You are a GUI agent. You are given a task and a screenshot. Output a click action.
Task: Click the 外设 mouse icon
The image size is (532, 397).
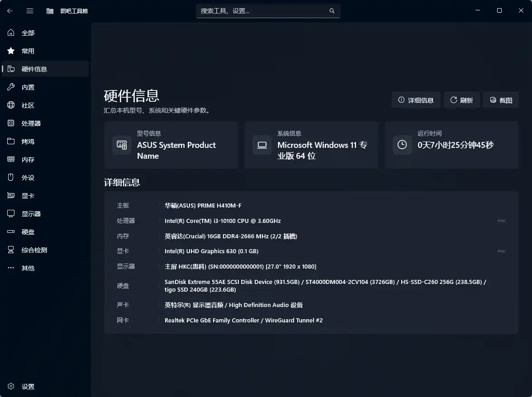(11, 177)
